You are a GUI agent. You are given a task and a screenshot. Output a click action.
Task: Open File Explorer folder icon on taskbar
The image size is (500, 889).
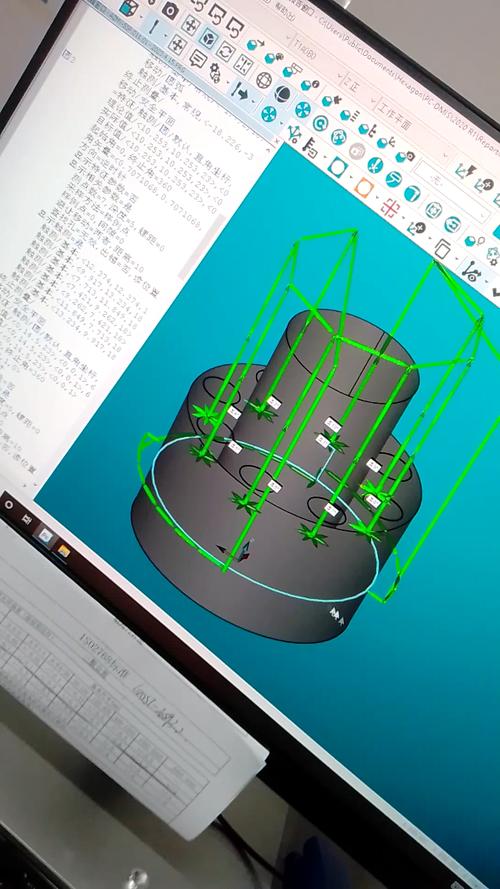tap(63, 551)
